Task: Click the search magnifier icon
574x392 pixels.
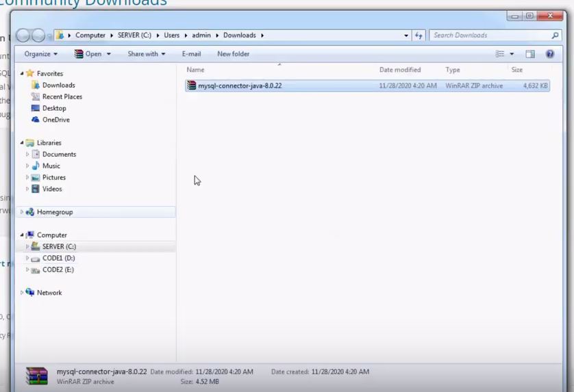Action: [x=555, y=36]
